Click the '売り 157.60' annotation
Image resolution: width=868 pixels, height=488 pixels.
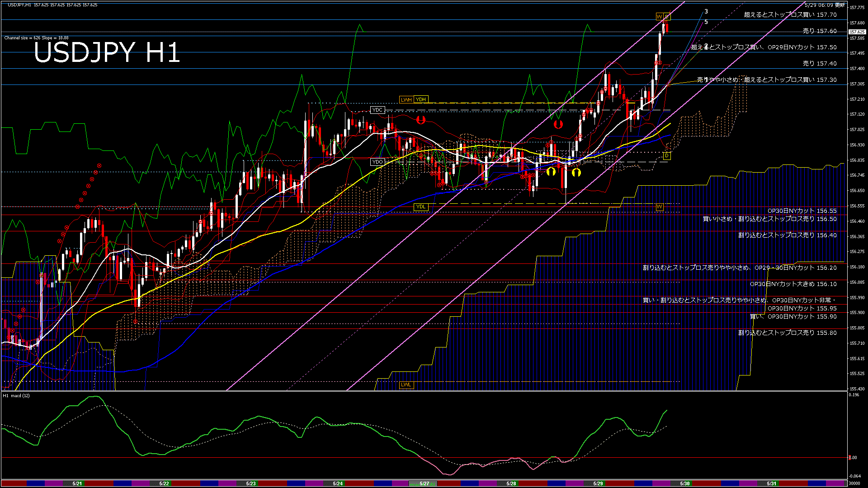click(x=820, y=31)
